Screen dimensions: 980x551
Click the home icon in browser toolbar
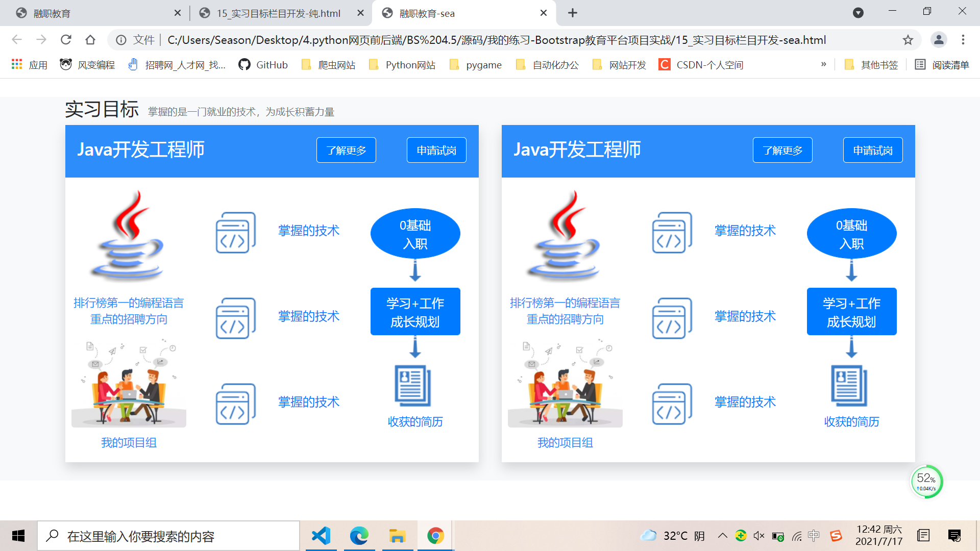click(x=90, y=40)
